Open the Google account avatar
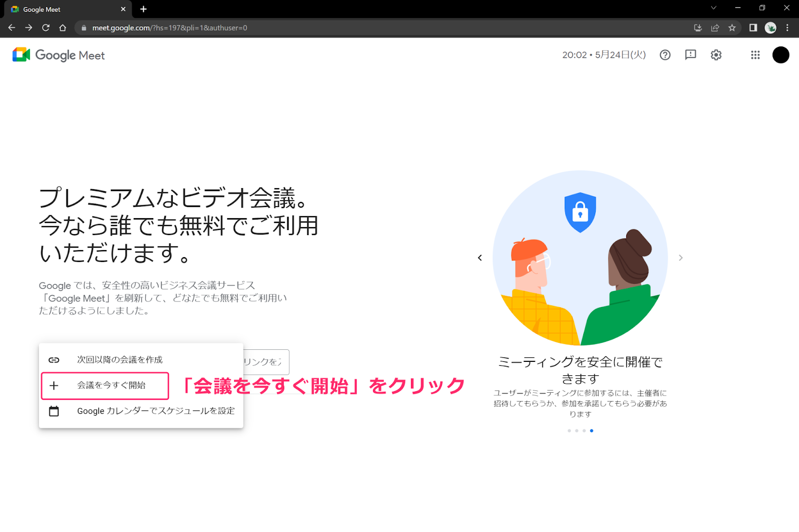The image size is (799, 532). [x=781, y=55]
